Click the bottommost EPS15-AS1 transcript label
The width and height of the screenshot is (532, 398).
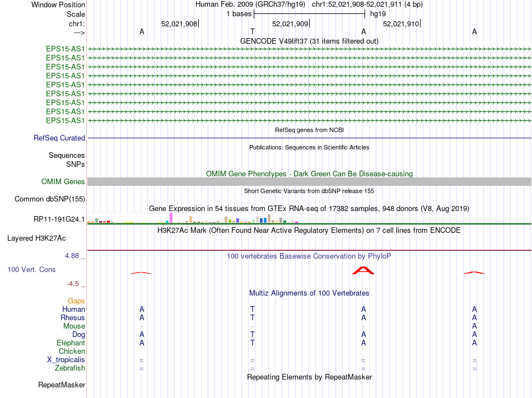point(65,120)
